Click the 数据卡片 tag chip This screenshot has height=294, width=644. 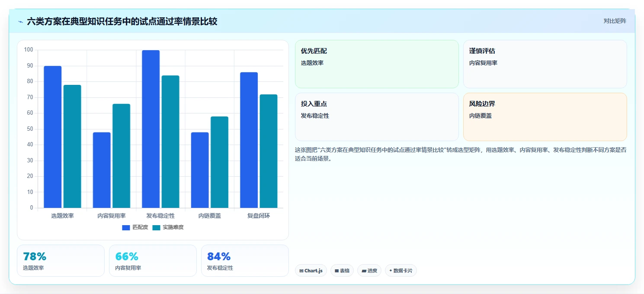[x=401, y=271]
